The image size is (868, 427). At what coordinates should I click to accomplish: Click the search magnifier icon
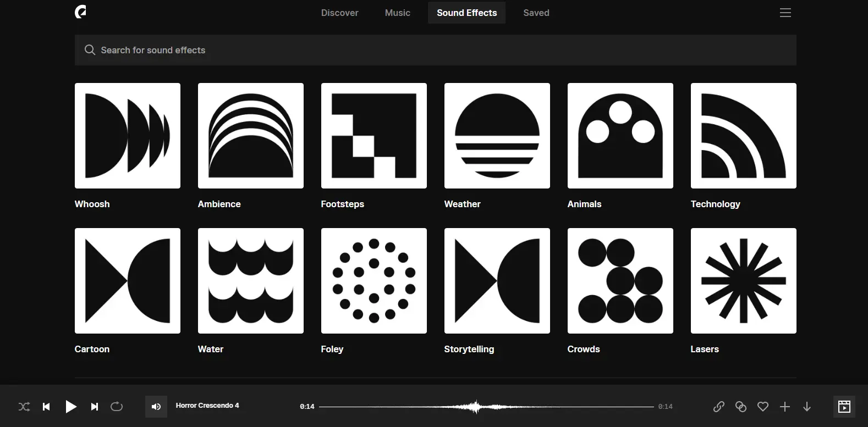click(x=90, y=50)
